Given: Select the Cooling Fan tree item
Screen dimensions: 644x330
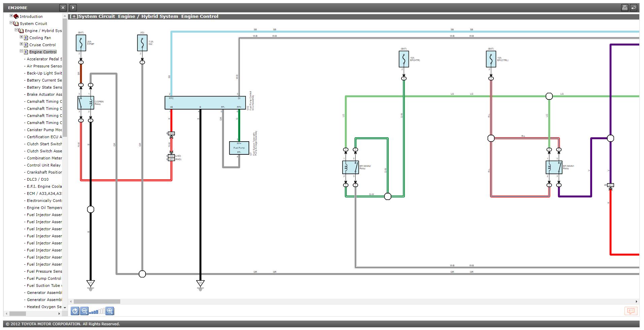Looking at the screenshot, I should click(x=40, y=38).
